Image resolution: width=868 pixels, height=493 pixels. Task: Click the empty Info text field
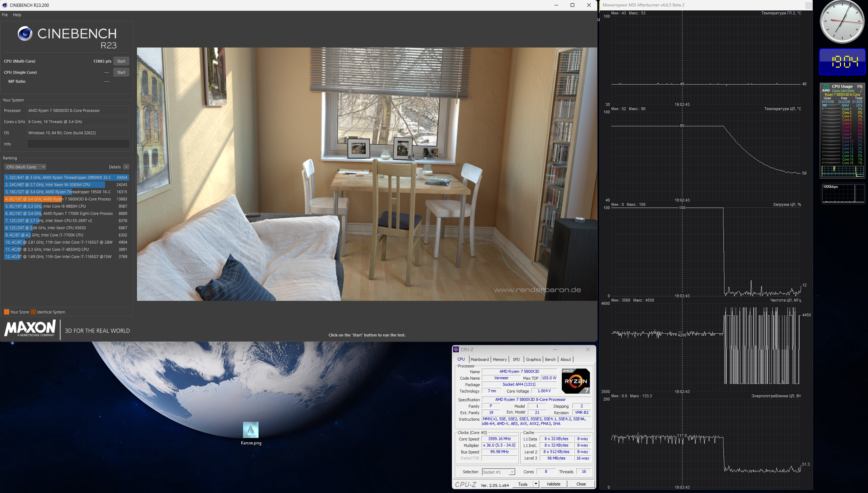78,144
